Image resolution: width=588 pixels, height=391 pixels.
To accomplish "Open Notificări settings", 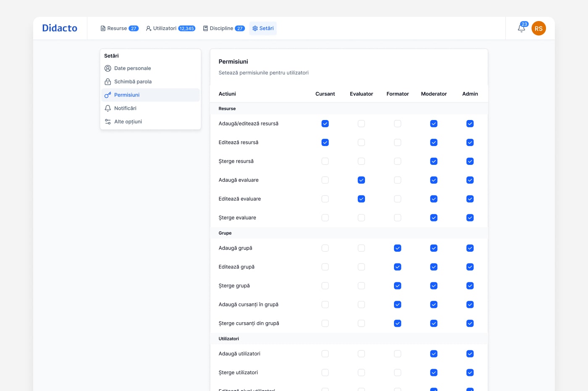I will pos(150,108).
